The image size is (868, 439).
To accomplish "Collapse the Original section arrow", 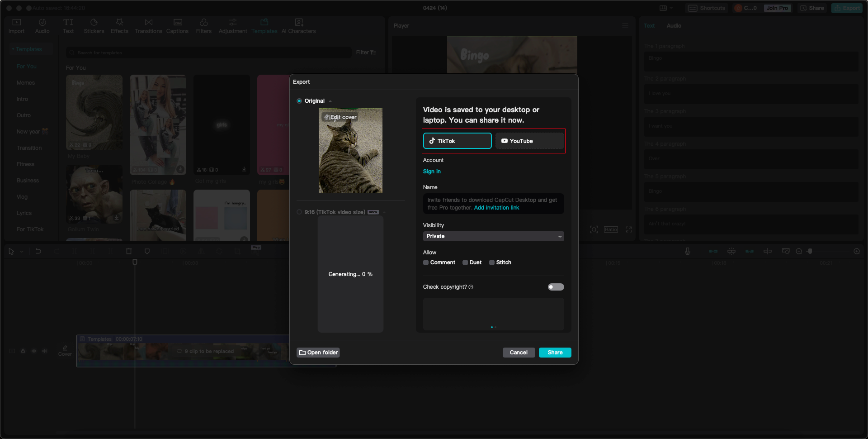I will coord(330,101).
